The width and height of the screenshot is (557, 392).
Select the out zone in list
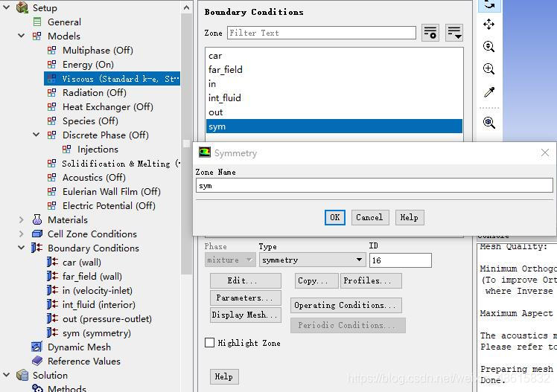pyautogui.click(x=334, y=112)
